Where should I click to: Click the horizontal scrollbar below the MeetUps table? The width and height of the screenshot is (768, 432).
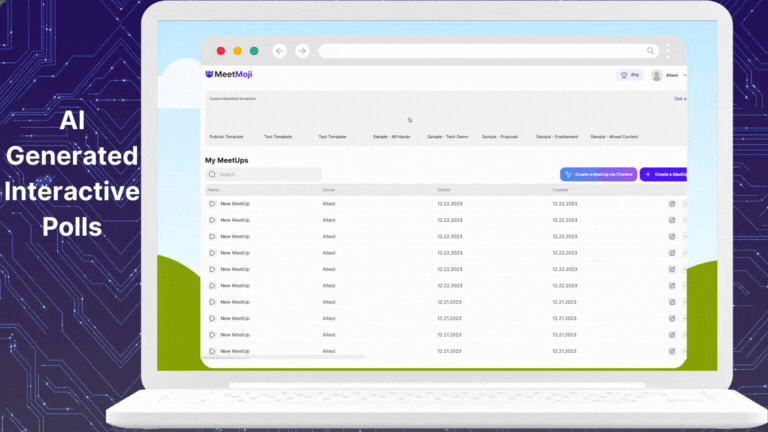[284, 357]
